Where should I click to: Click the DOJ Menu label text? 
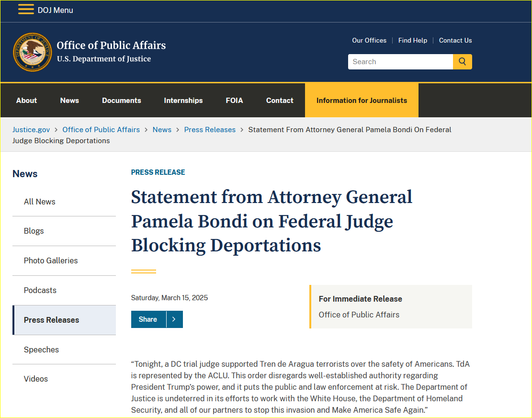click(55, 10)
